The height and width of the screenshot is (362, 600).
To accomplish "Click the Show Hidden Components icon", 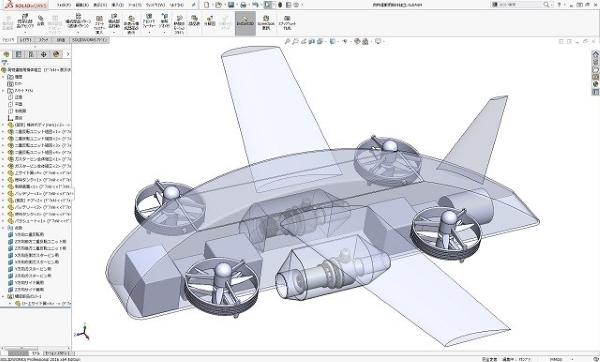I will point(131,25).
